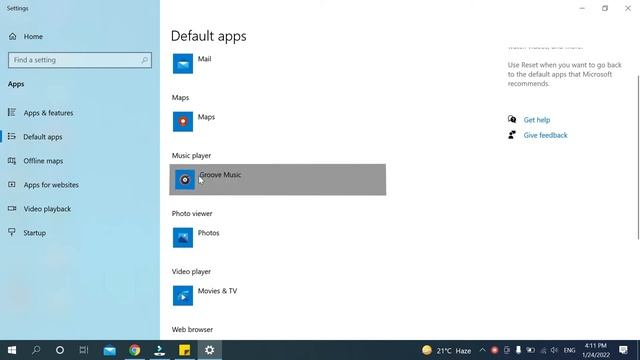Open the Windows Start menu
The image size is (640, 360).
pos(12,350)
